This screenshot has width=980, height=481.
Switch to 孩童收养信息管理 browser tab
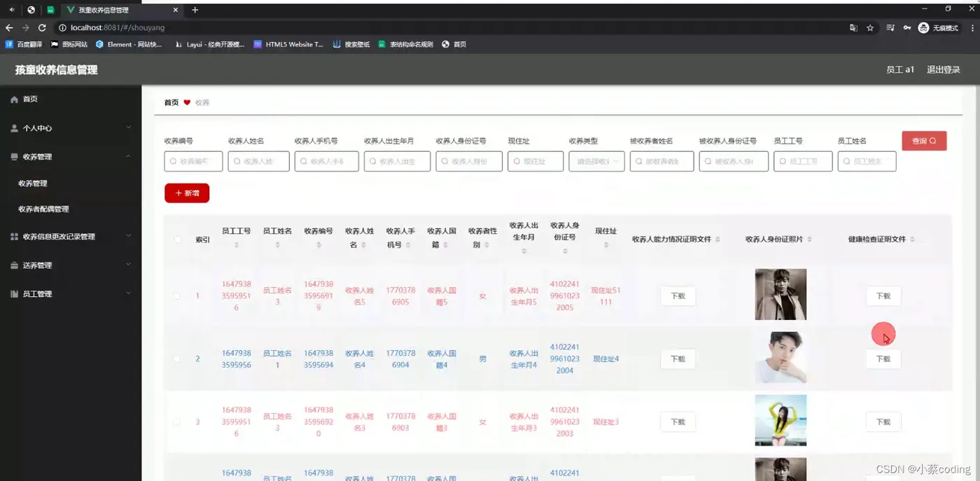tap(121, 10)
